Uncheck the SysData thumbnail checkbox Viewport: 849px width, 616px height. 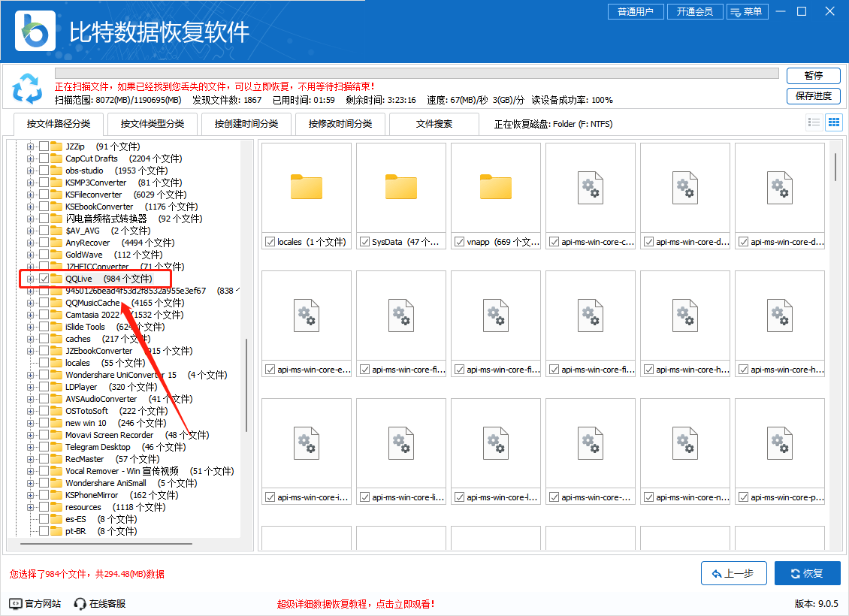[364, 242]
